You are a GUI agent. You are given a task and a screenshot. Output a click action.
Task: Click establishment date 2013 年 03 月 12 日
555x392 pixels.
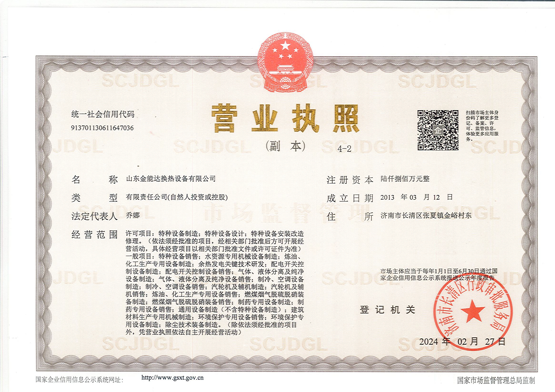click(x=416, y=197)
